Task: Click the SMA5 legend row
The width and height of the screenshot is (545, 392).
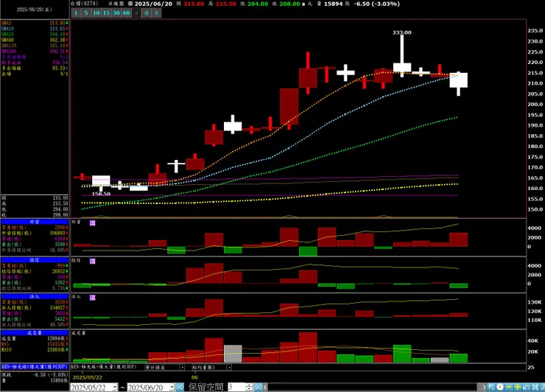Action: tap(35, 23)
